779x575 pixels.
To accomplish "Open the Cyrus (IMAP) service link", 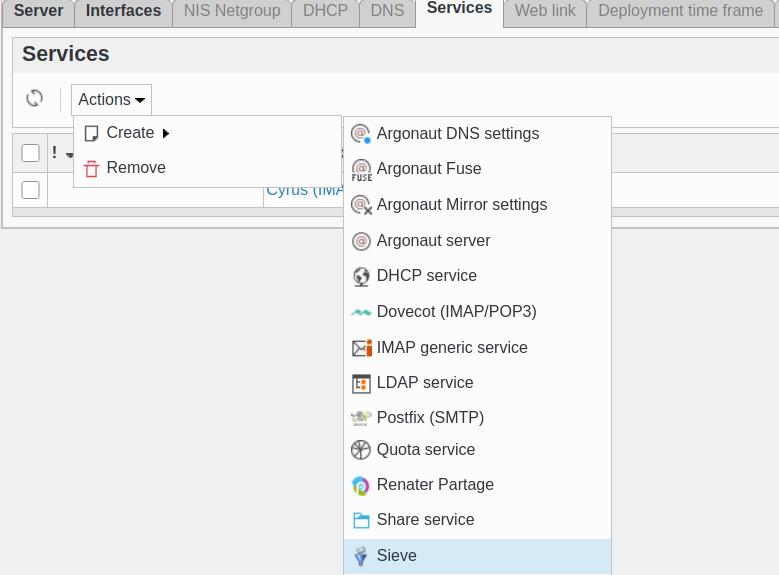I will tap(305, 190).
